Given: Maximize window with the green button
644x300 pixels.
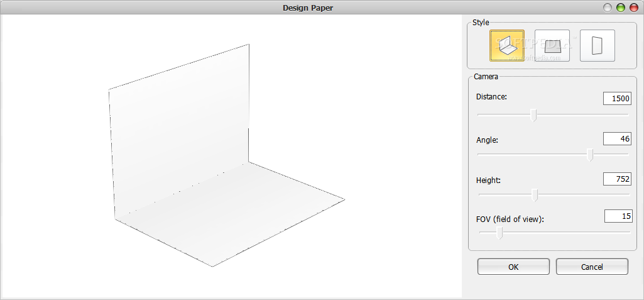Looking at the screenshot, I should (621, 8).
